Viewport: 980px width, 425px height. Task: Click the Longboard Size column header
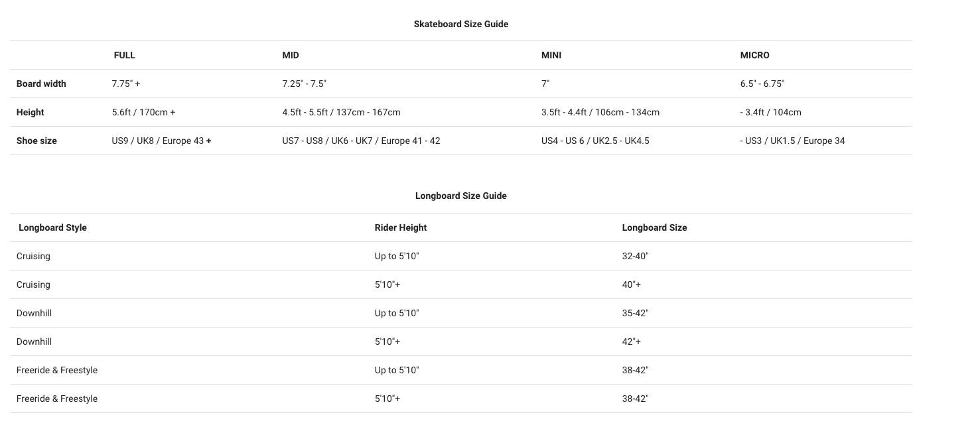[654, 227]
